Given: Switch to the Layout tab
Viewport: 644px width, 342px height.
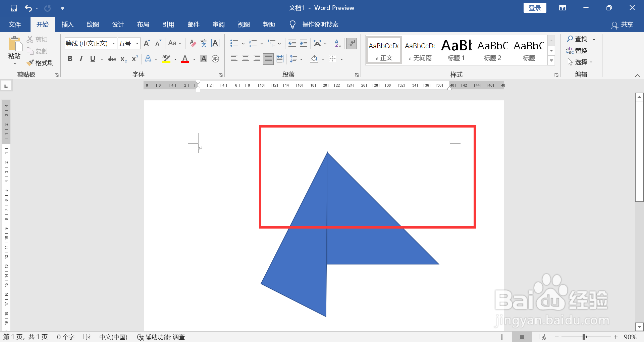Looking at the screenshot, I should pyautogui.click(x=143, y=25).
